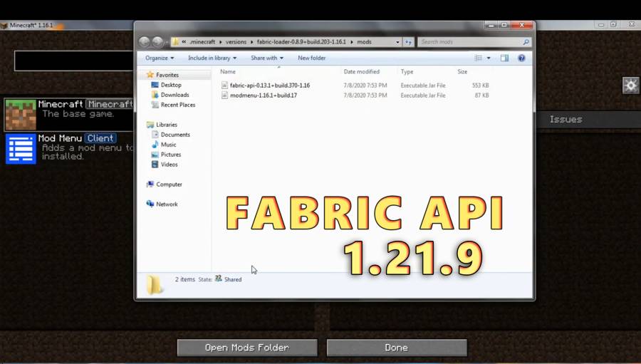Viewport: 641px width, 364px height.
Task: Click Open Mods Folder button in Minecraft
Action: click(247, 348)
